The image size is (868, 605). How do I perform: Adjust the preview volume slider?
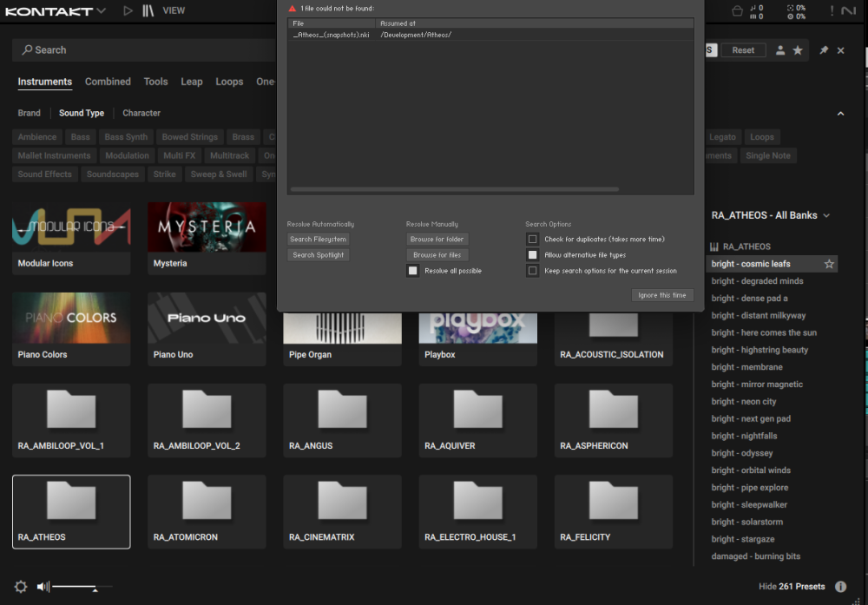[x=82, y=586]
